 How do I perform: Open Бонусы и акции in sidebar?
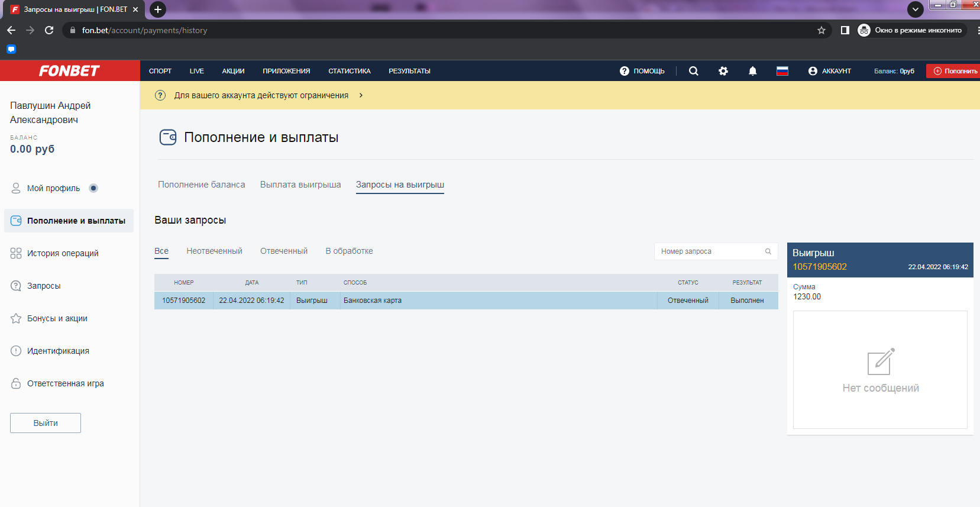click(x=57, y=318)
